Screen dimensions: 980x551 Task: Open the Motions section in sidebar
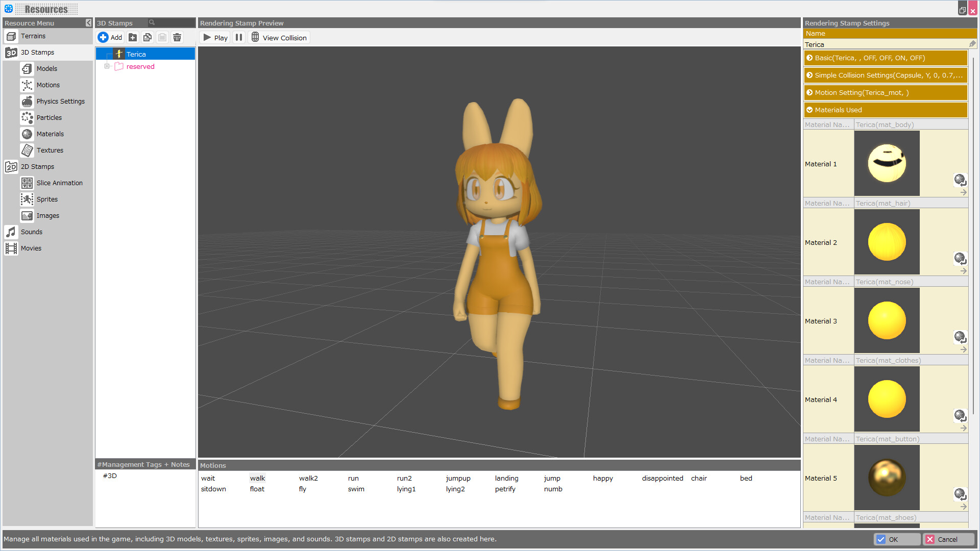tap(27, 85)
